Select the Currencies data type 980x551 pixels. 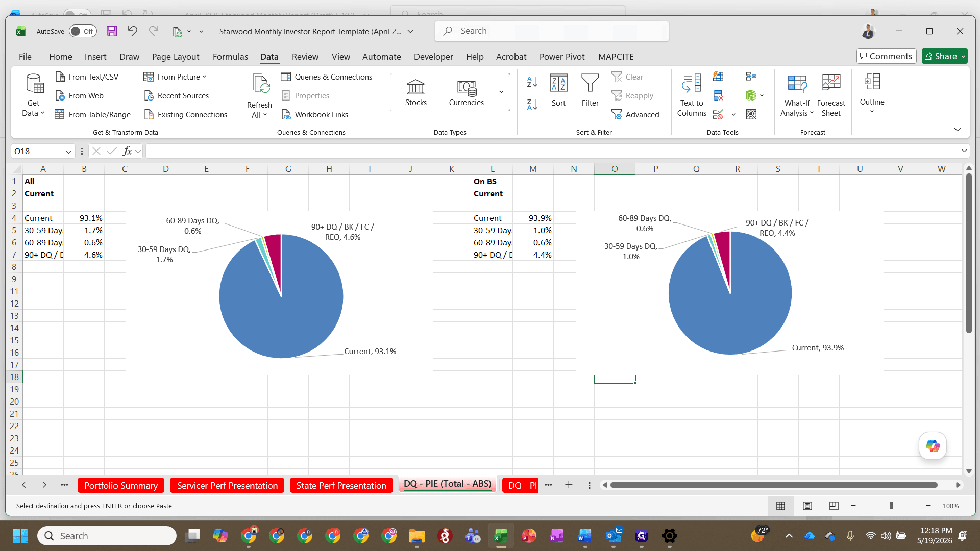point(466,93)
